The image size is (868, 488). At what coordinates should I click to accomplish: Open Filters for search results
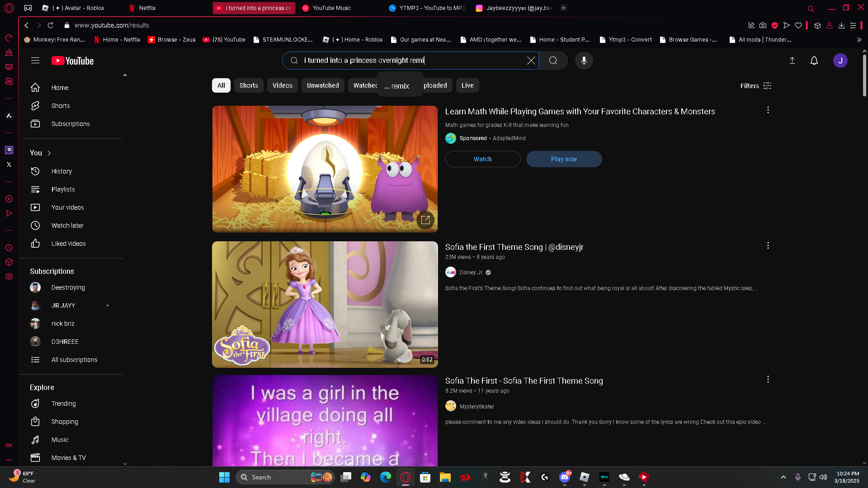point(755,85)
